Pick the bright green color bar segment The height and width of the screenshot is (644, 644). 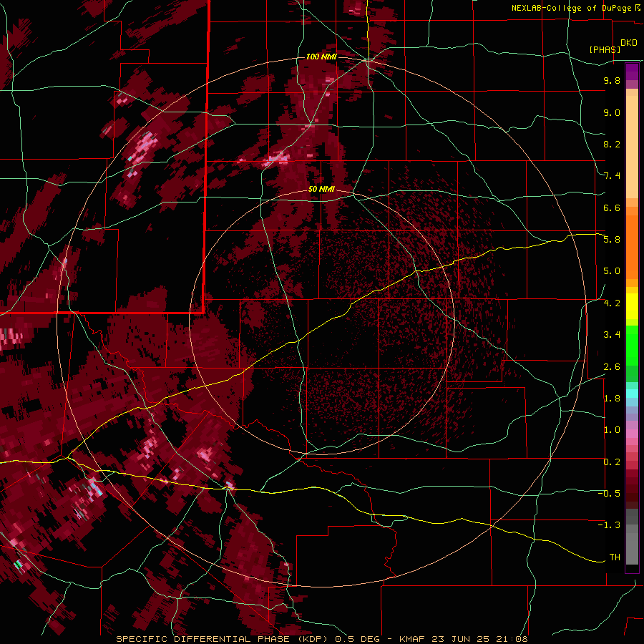tap(632, 346)
